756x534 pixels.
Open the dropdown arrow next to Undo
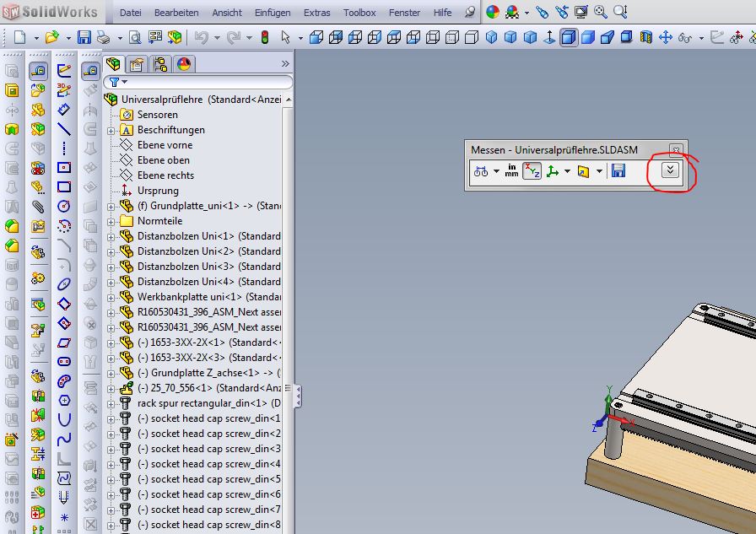pyautogui.click(x=217, y=37)
